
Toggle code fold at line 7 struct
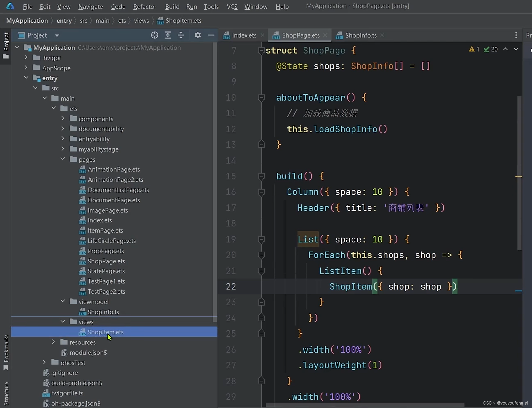261,51
